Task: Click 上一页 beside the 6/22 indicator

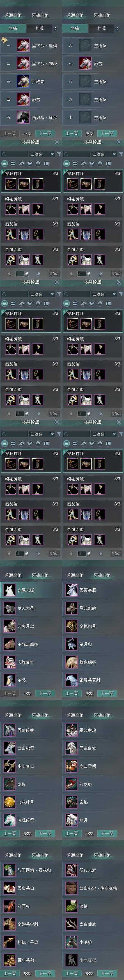Action: (x=72, y=974)
